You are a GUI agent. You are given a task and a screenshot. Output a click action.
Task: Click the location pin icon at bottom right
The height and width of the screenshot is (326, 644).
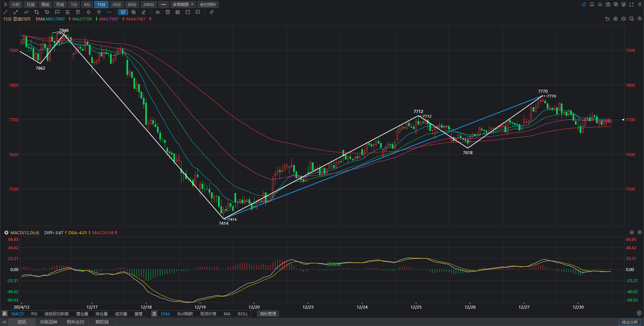pos(639,313)
